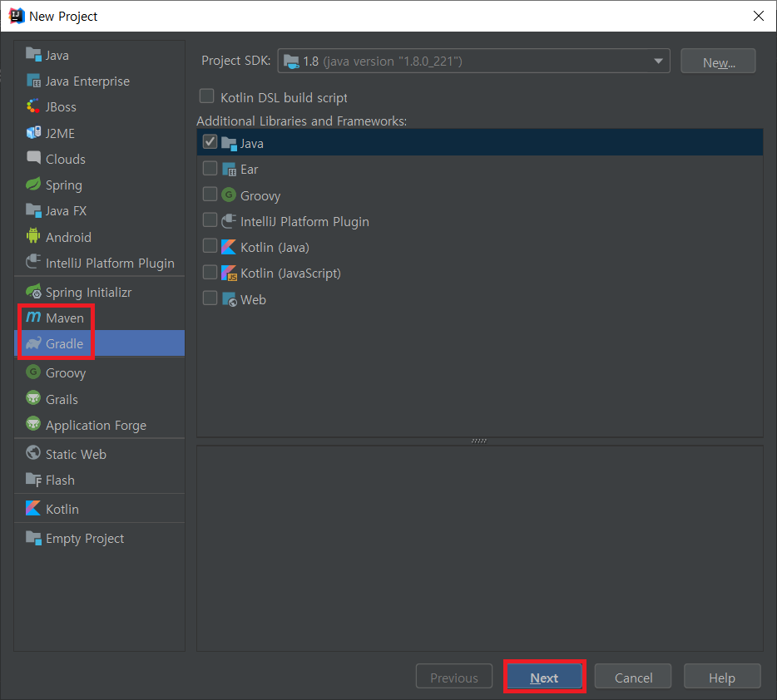This screenshot has height=700, width=777.
Task: Choose the Flash project icon
Action: tap(33, 479)
